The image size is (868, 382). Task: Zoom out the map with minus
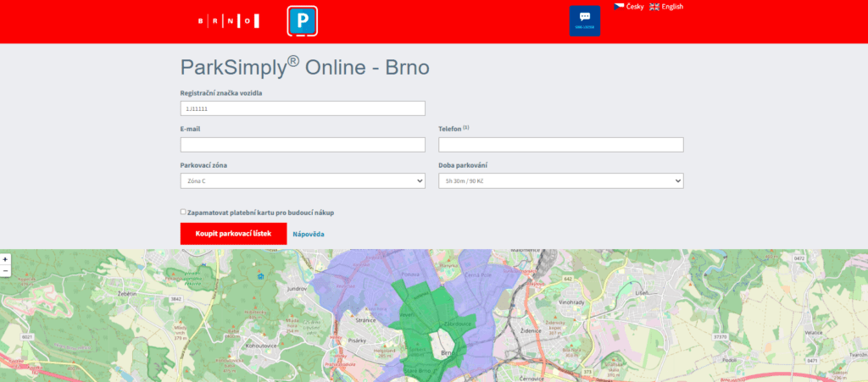5,270
